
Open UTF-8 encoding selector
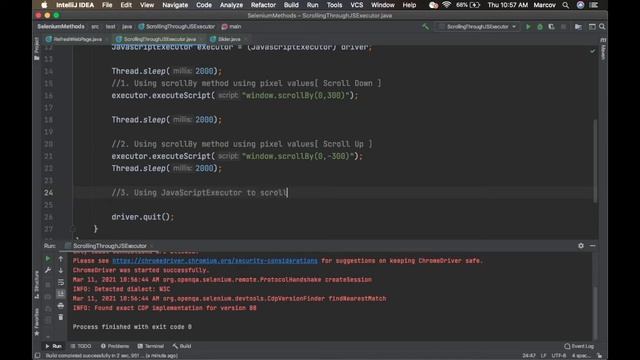point(559,356)
